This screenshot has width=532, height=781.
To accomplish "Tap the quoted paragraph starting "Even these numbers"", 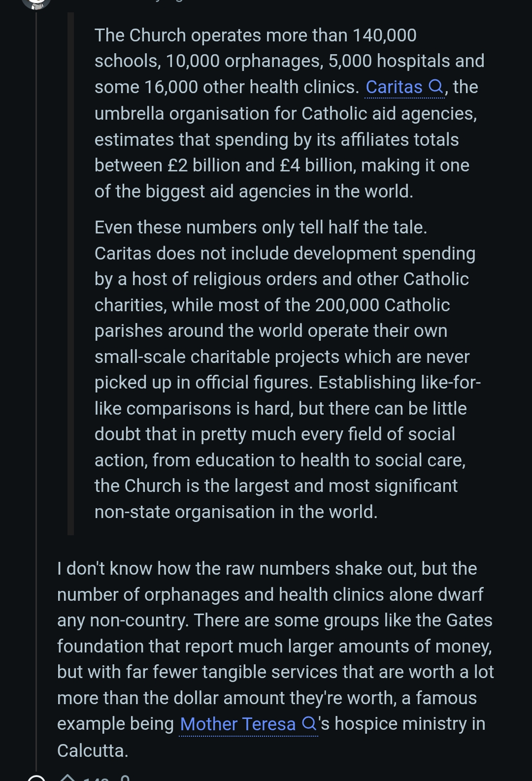I will [286, 369].
